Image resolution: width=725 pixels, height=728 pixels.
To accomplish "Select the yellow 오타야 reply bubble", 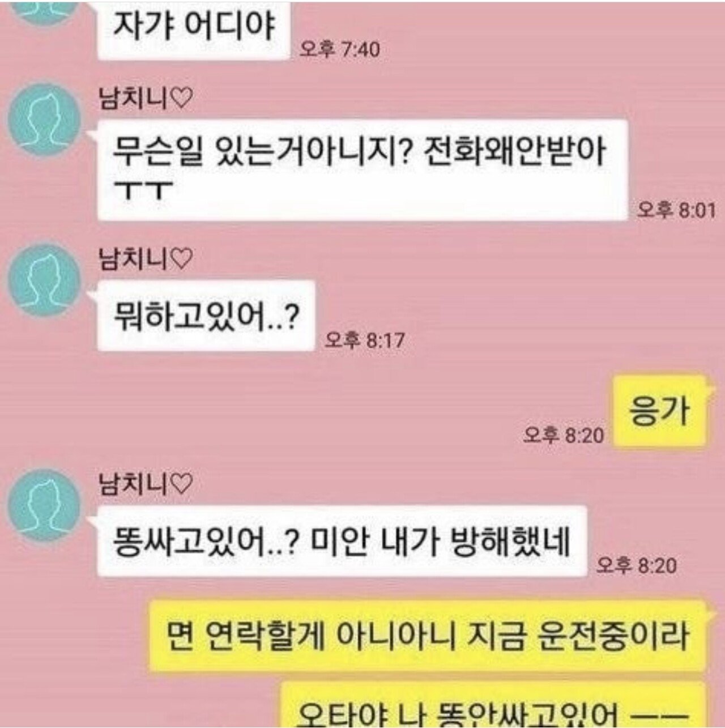I will click(494, 705).
